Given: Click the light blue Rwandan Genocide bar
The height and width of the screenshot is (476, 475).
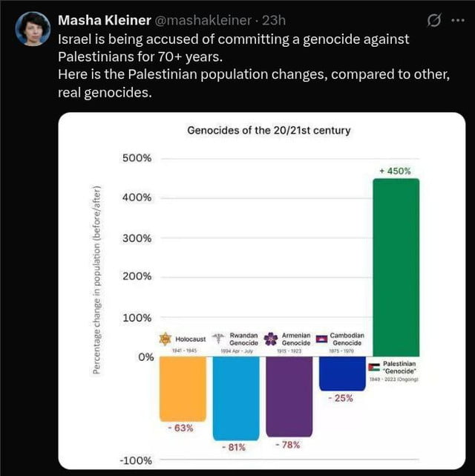Looking at the screenshot, I should pos(235,398).
